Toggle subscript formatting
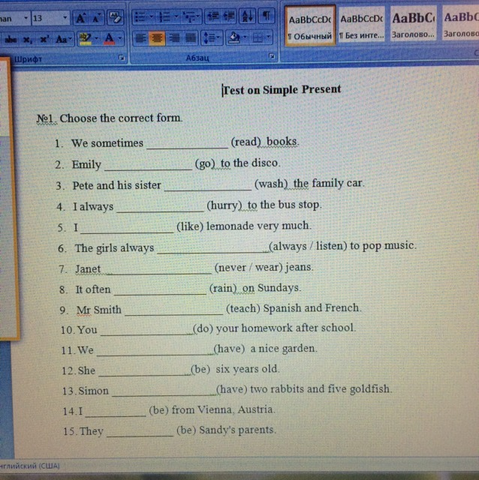Viewport: 479px width, 480px height. tap(28, 40)
